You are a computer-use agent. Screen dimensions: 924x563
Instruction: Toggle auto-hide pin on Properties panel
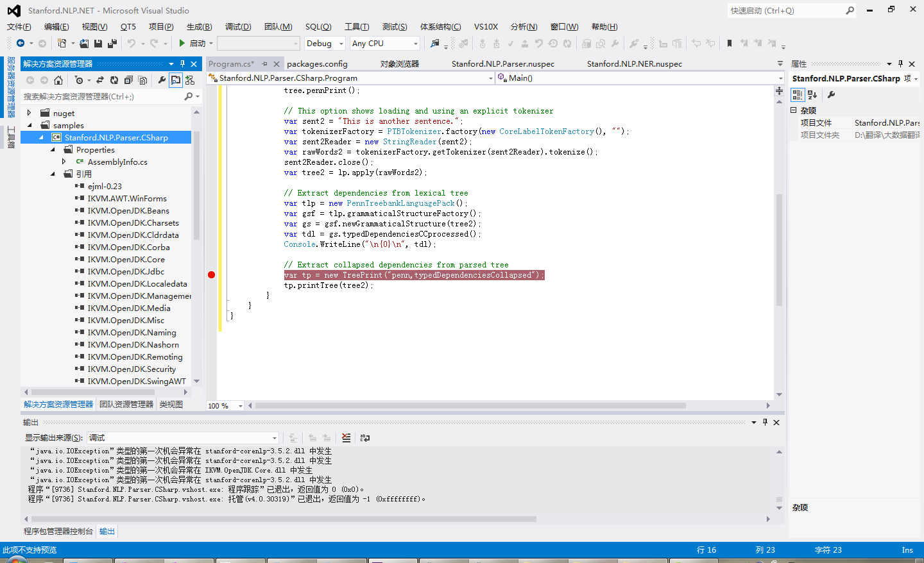click(900, 63)
